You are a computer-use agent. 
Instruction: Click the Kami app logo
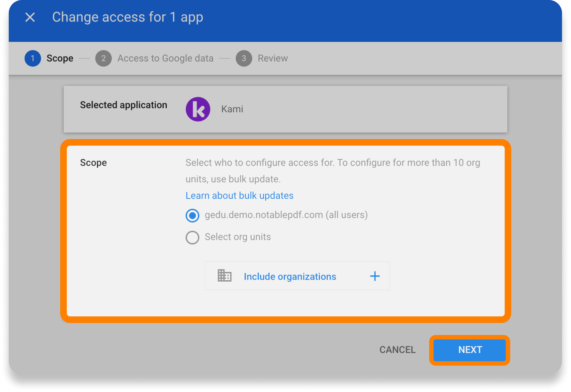(x=198, y=109)
